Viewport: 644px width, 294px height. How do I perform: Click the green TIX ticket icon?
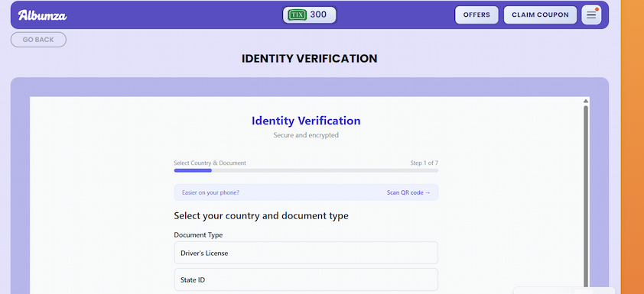298,15
